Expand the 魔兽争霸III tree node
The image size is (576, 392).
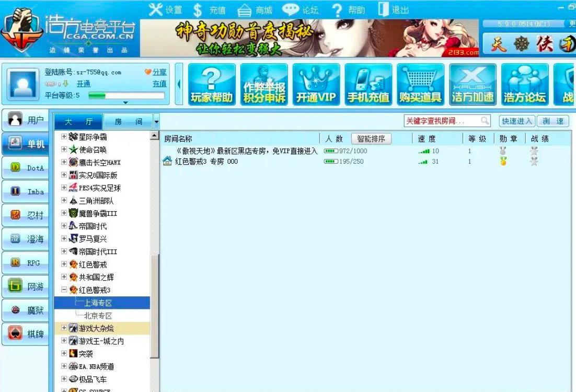[x=64, y=213]
